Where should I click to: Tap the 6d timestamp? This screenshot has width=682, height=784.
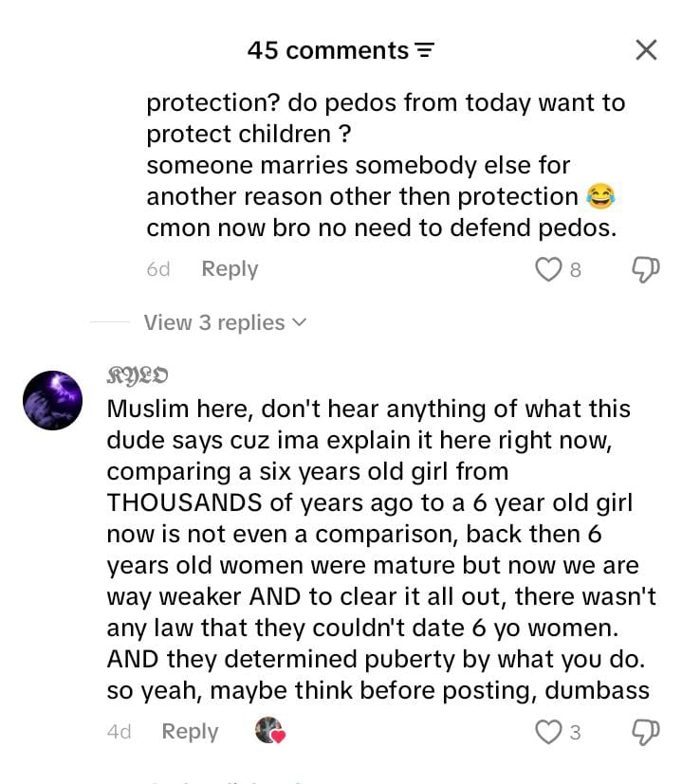tap(158, 269)
